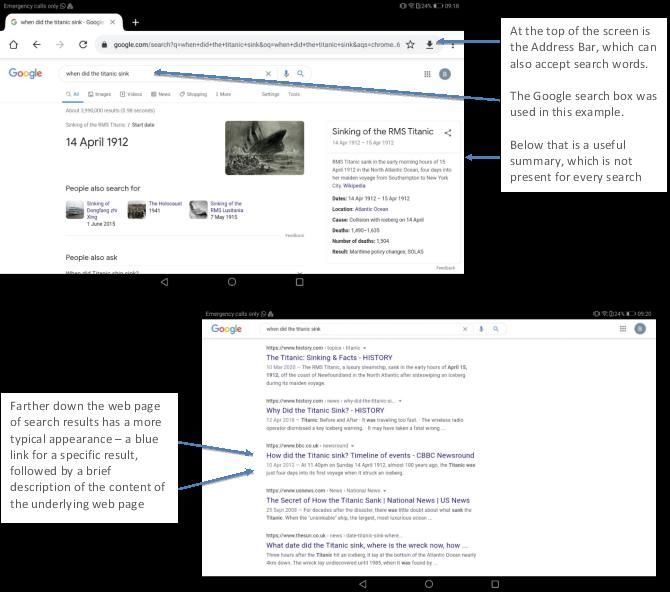Open 'Sinking of Dongfang zhi Xing' suggestion
Image resolution: width=670 pixels, height=592 pixels.
click(91, 213)
